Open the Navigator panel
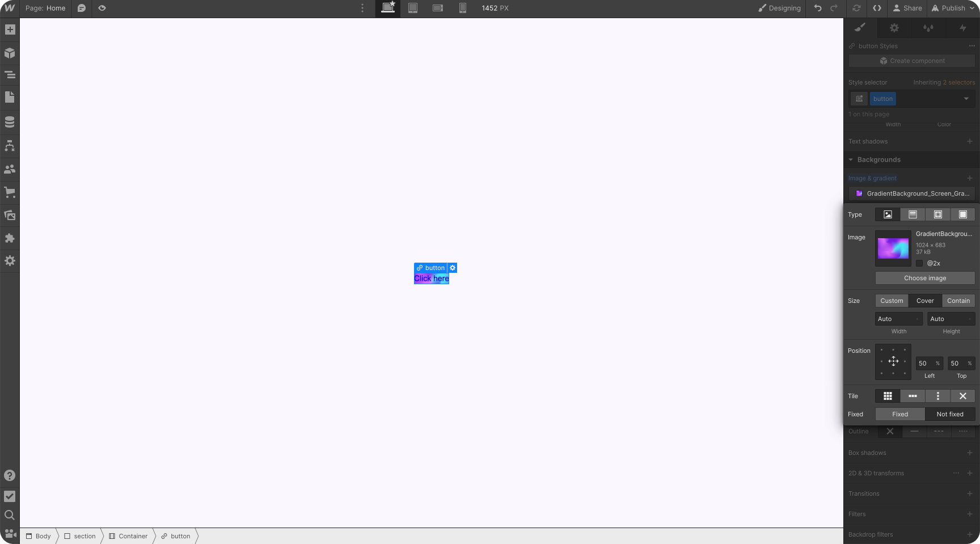This screenshot has height=544, width=980. tap(9, 74)
